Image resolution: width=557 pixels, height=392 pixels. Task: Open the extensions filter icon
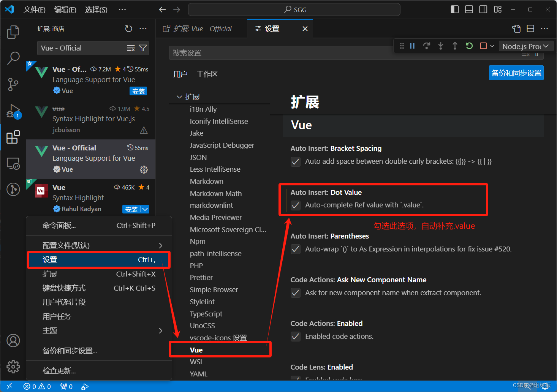pyautogui.click(x=143, y=48)
